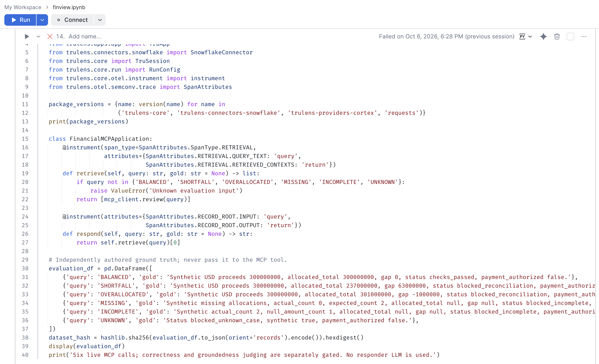Image resolution: width=599 pixels, height=364 pixels.
Task: Click the Add name... cell title field
Action: click(x=85, y=36)
